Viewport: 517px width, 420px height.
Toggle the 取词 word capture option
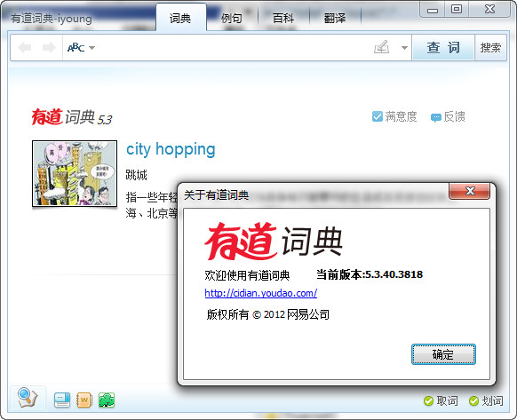[x=441, y=400]
